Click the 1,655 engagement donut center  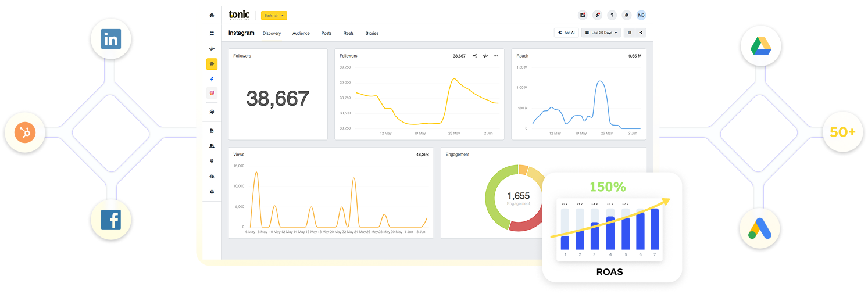[518, 198]
